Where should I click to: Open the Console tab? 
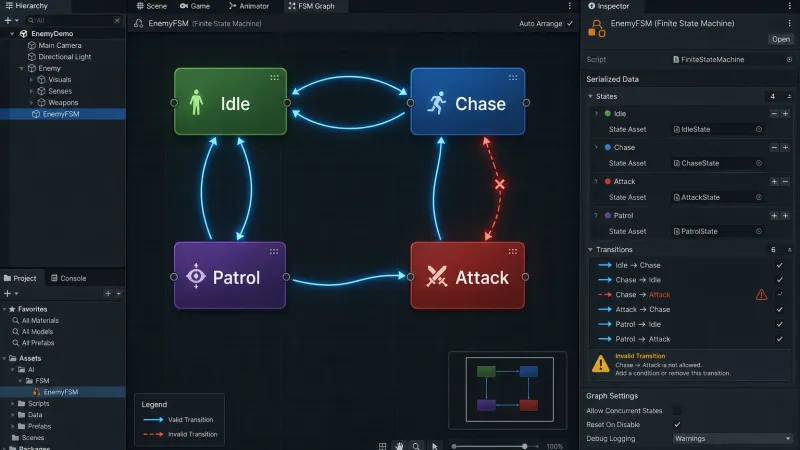pos(68,279)
